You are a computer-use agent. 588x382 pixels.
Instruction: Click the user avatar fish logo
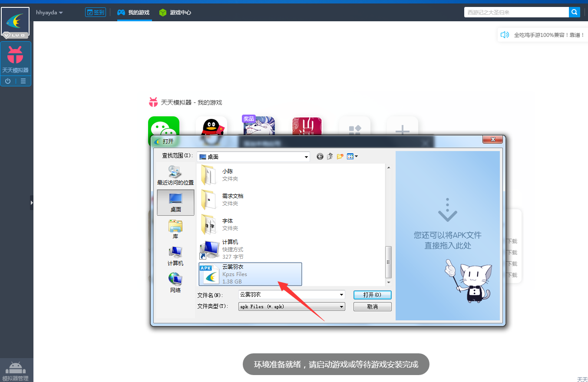click(16, 22)
